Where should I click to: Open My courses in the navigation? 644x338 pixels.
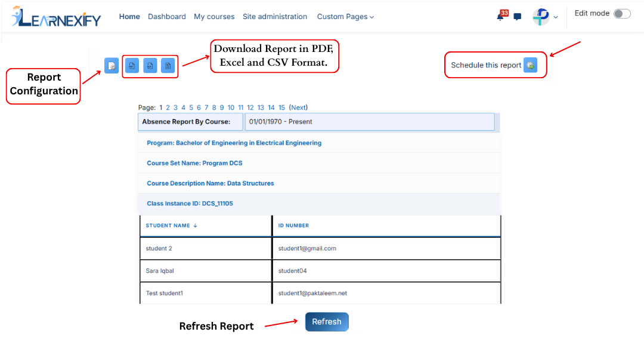pyautogui.click(x=214, y=17)
